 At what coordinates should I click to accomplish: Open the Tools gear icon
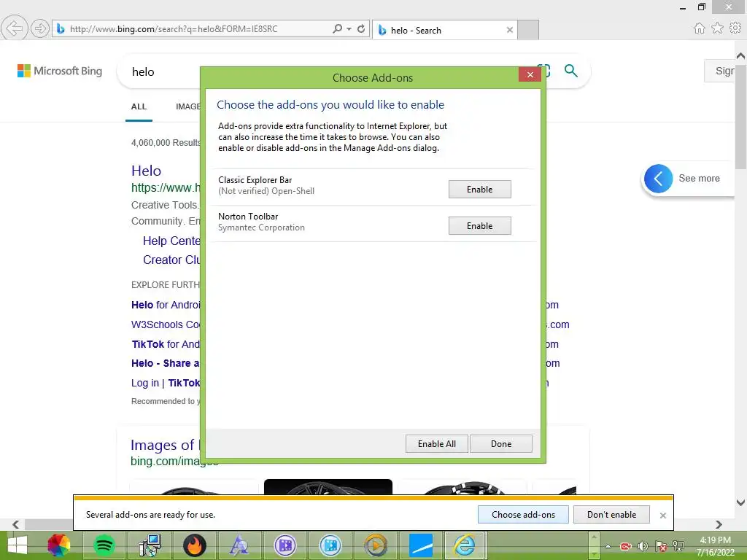tap(735, 28)
